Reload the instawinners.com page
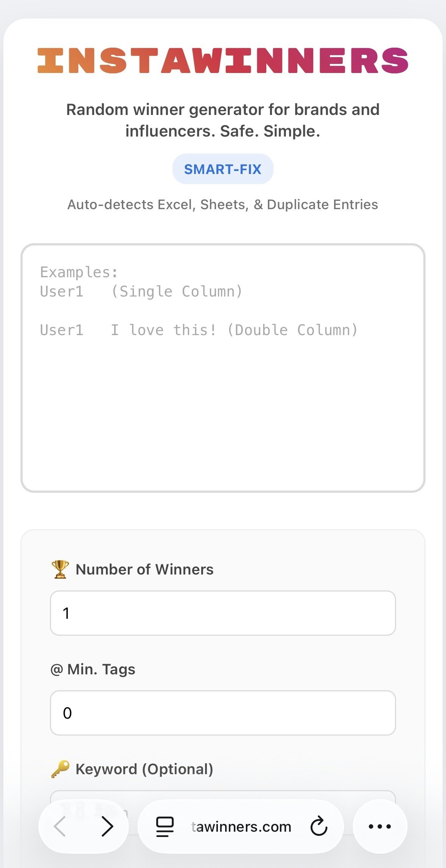 click(319, 826)
